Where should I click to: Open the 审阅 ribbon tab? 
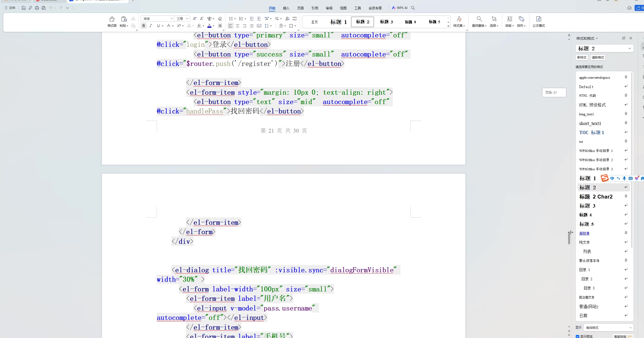pyautogui.click(x=329, y=8)
